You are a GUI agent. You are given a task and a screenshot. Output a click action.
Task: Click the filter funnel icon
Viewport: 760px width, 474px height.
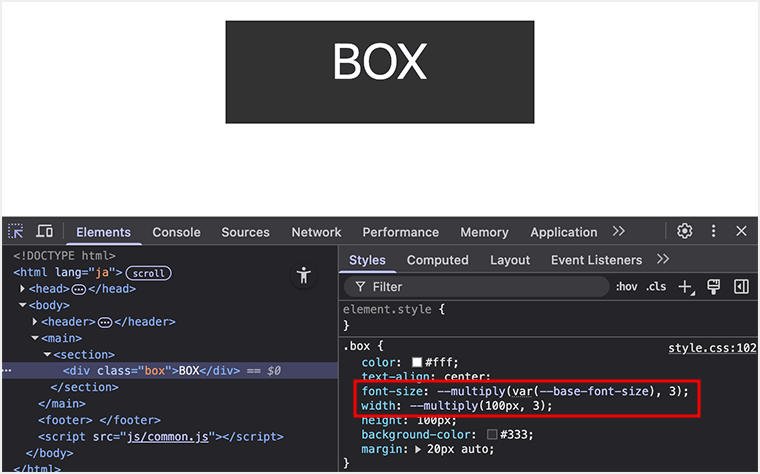360,287
